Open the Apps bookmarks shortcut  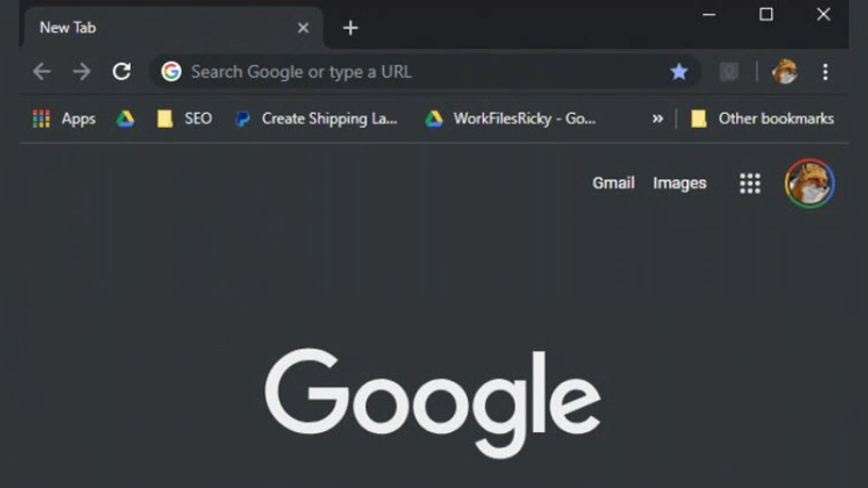[x=64, y=119]
